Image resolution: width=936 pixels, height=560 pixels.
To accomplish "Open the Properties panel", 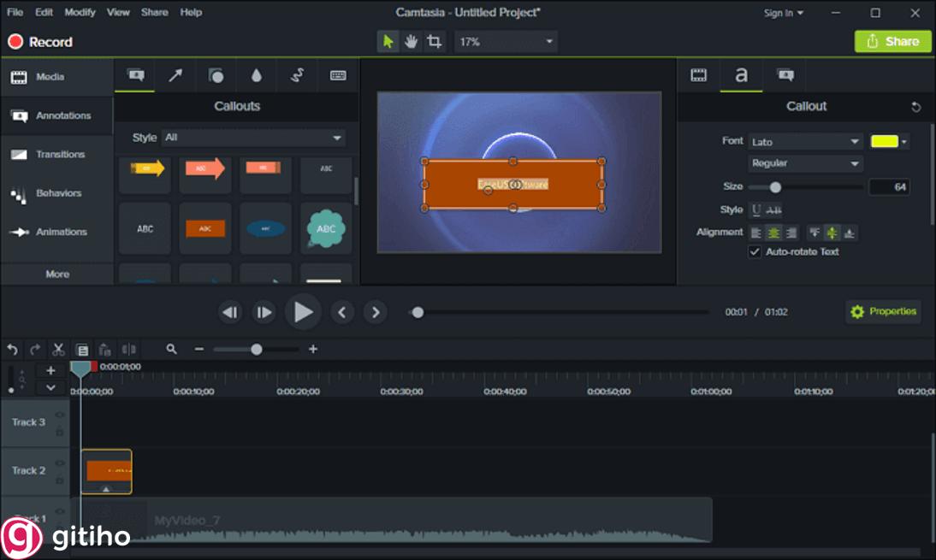I will (883, 311).
